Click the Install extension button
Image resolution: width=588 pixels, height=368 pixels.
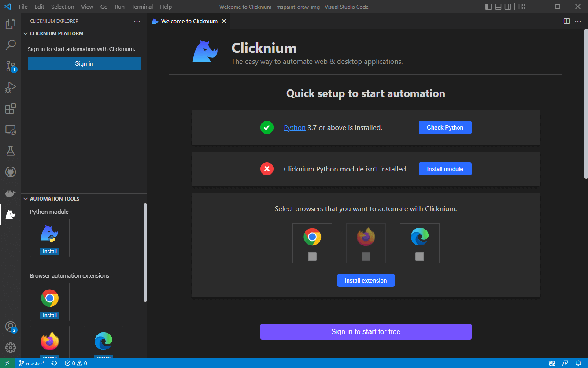click(366, 280)
